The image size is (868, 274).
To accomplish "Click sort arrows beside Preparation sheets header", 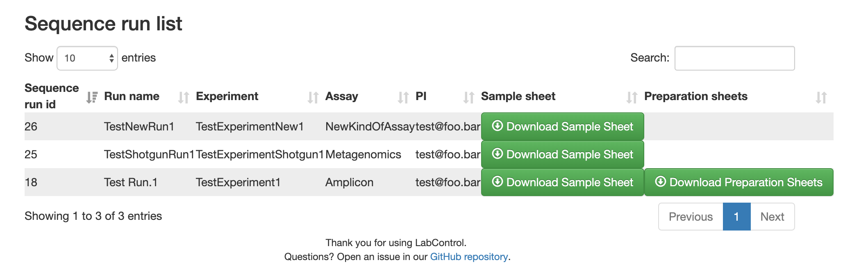I will (821, 97).
